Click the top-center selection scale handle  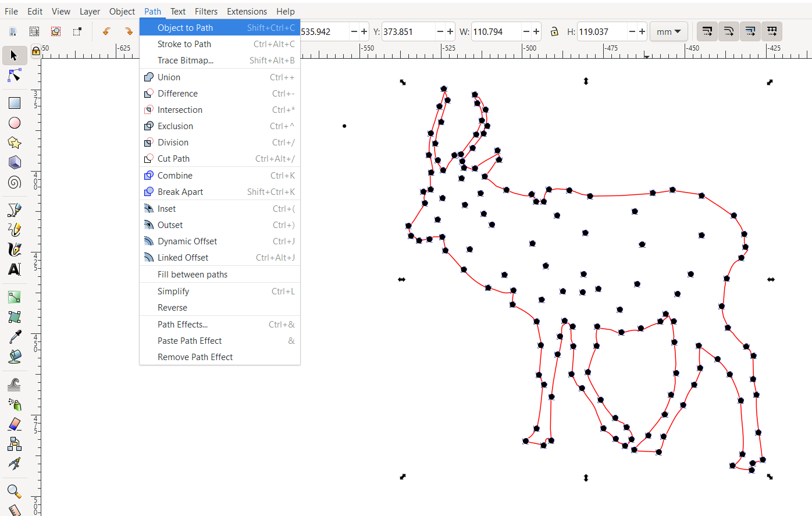(586, 81)
